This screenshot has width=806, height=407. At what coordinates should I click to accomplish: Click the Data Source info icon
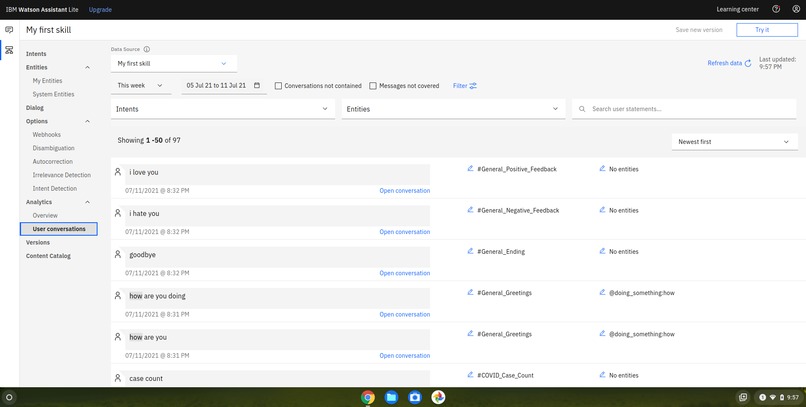[146, 49]
